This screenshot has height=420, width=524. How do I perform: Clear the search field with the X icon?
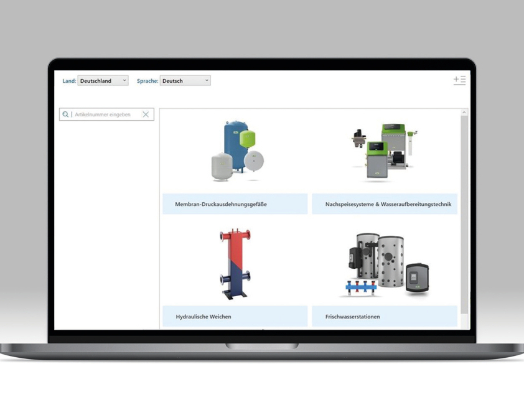click(146, 114)
